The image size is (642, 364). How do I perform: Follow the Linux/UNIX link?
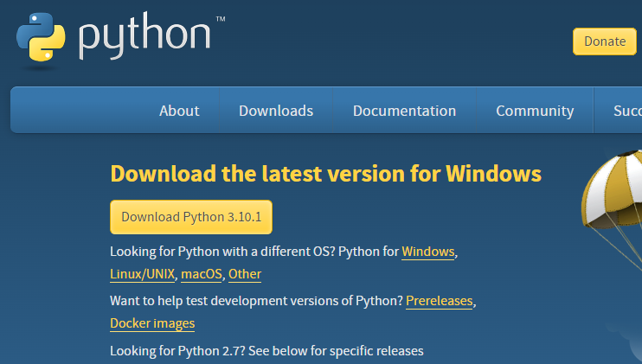click(143, 274)
